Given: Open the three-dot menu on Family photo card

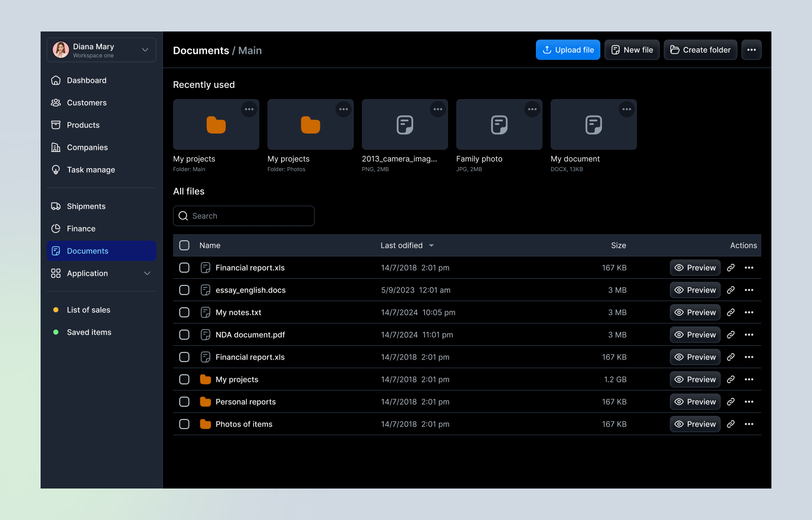Looking at the screenshot, I should click(x=532, y=109).
